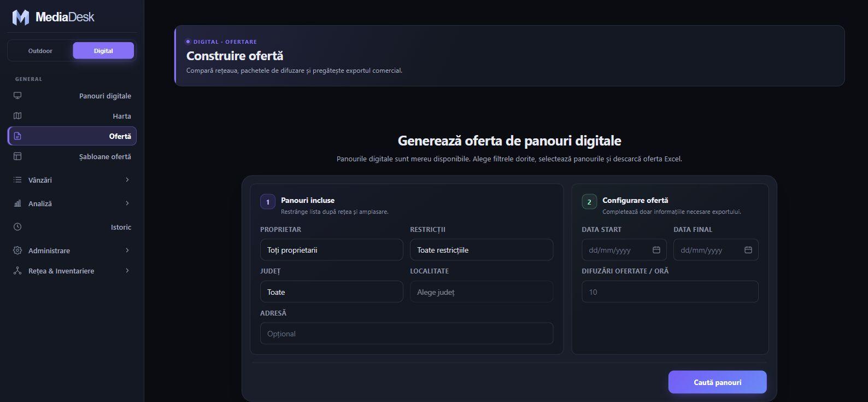Click the map icon beside Harta
This screenshot has width=868, height=402.
[17, 116]
